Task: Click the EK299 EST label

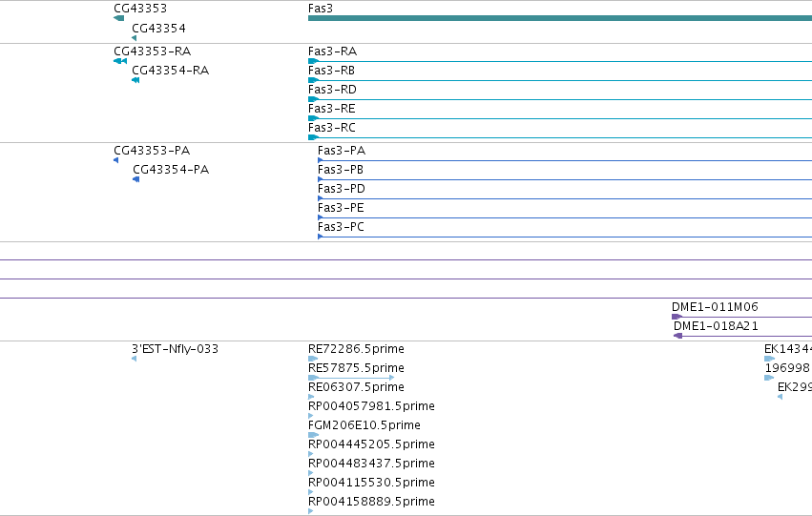Action: 795,387
